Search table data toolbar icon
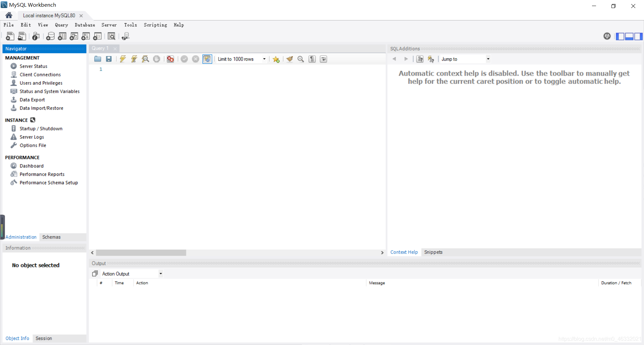 click(111, 36)
